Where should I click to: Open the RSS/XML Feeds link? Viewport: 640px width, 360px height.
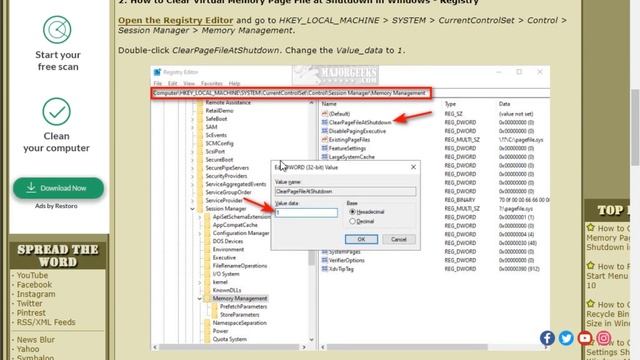46,322
